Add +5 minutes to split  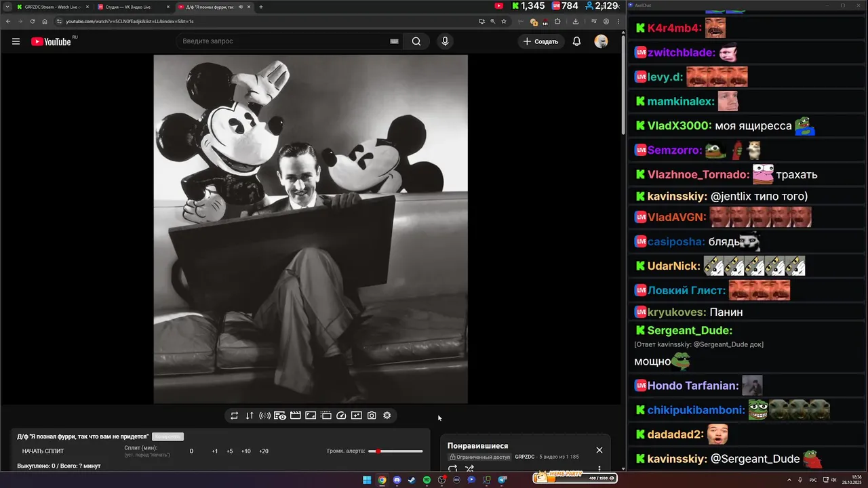[230, 451]
